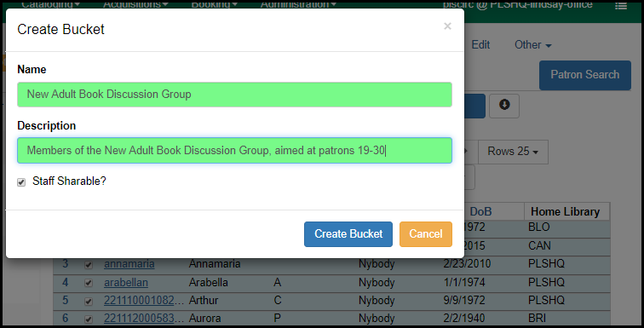Cancel the bucket creation
The image size is (644, 328).
[426, 234]
